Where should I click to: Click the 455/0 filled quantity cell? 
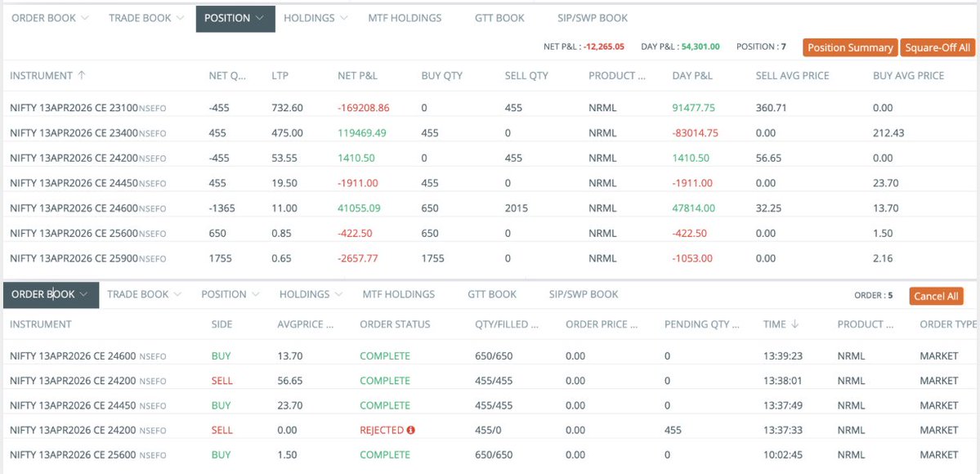coord(488,430)
